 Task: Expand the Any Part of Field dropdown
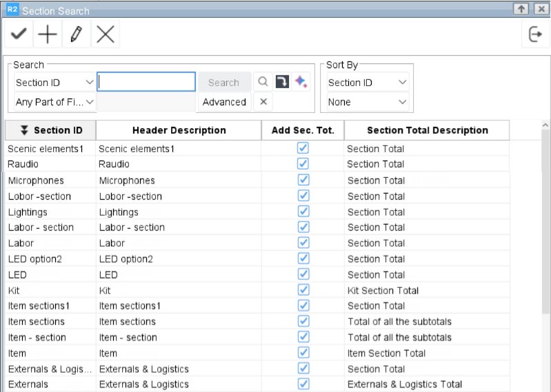click(54, 102)
